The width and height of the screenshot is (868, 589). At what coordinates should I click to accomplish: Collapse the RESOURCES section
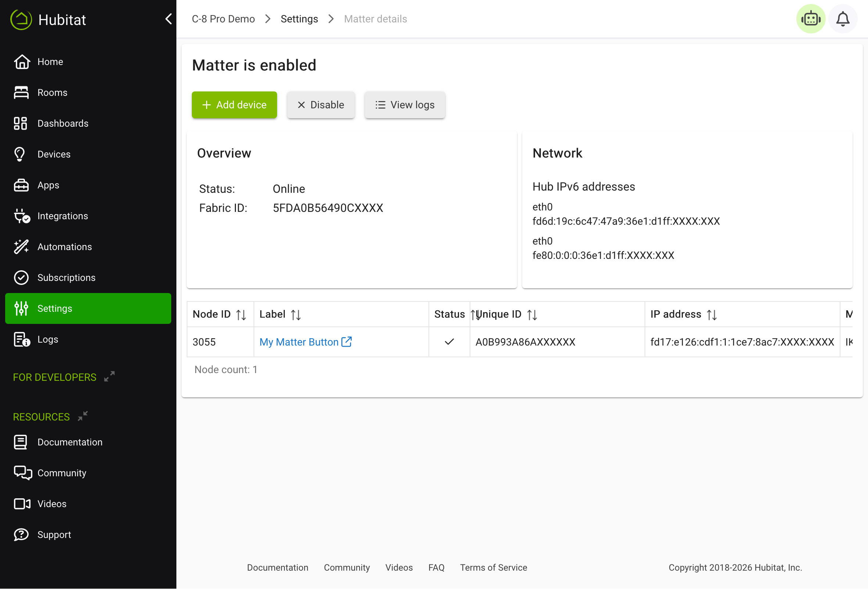83,416
